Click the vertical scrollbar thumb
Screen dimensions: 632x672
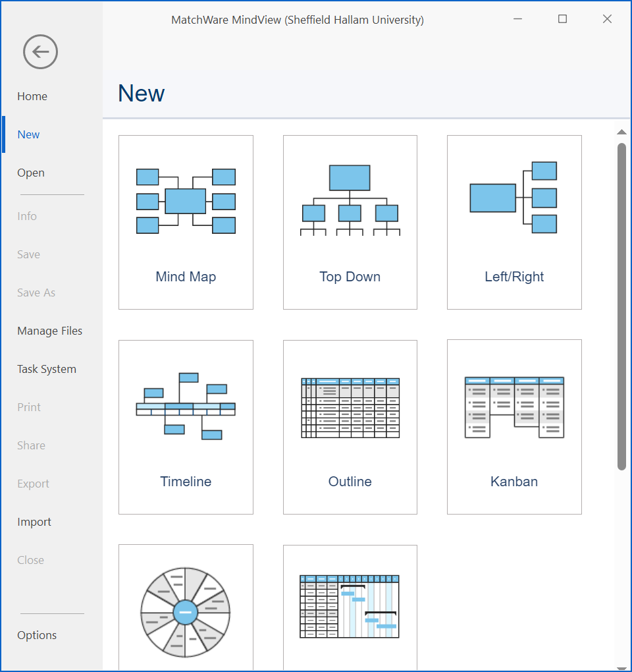point(621,306)
